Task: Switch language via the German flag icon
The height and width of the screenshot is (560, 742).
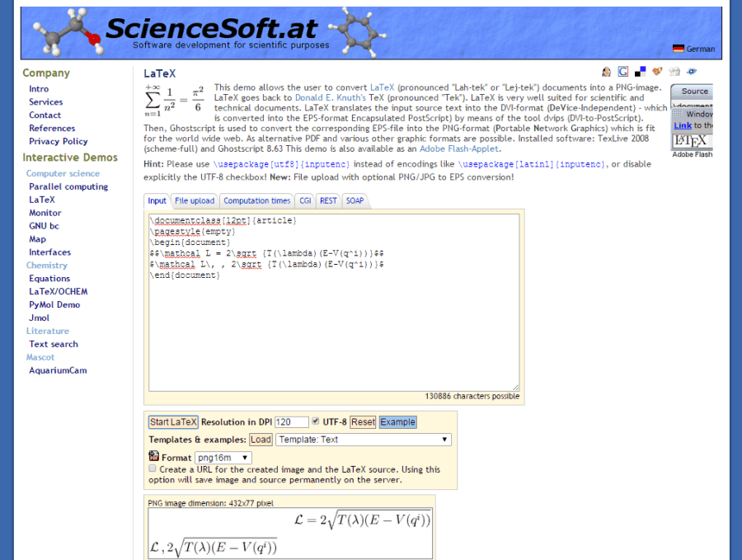Action: 679,49
